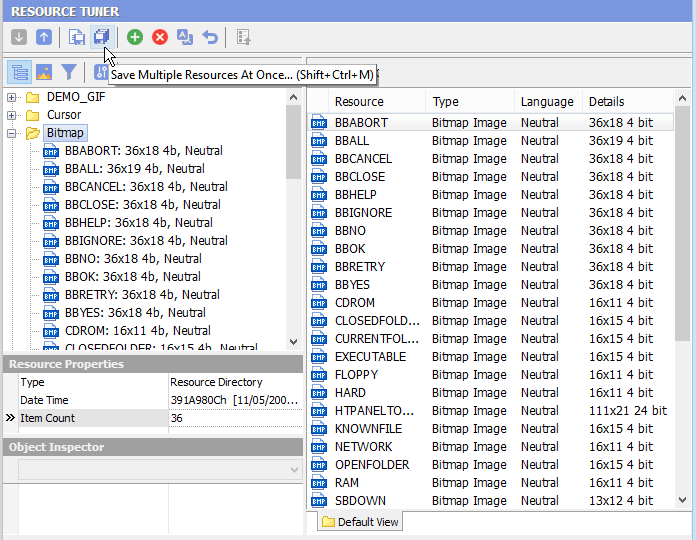This screenshot has height=540, width=696.
Task: Click the language translate toolbar icon
Action: [x=185, y=37]
